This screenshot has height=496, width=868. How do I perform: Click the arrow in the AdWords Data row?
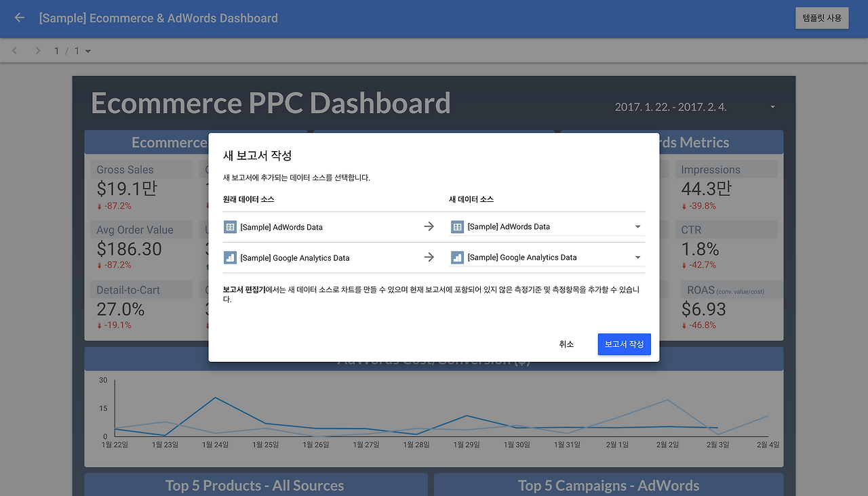click(x=429, y=227)
